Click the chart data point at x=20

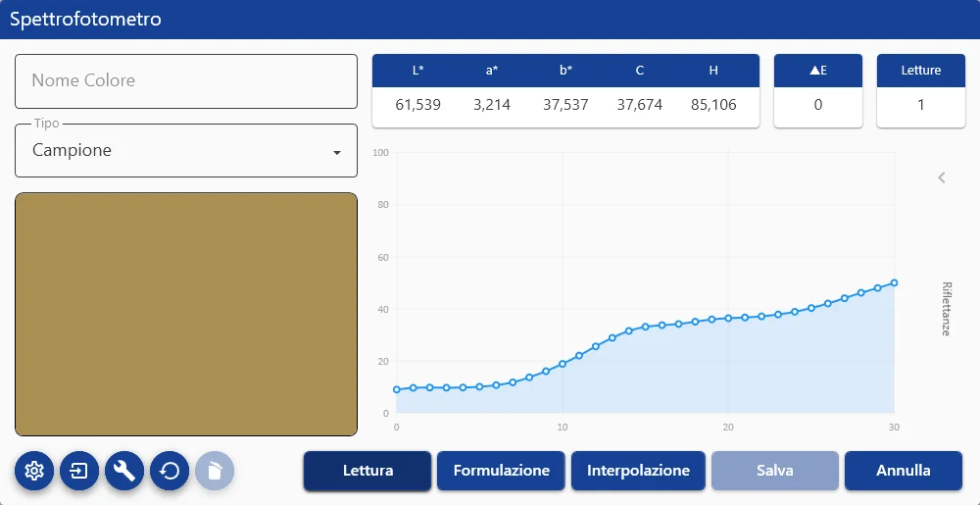point(728,318)
